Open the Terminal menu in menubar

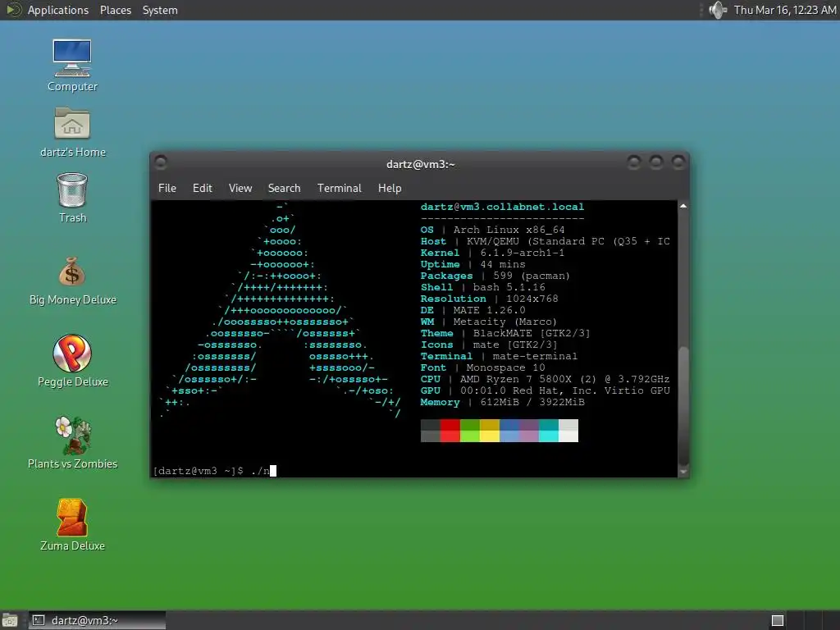click(339, 188)
